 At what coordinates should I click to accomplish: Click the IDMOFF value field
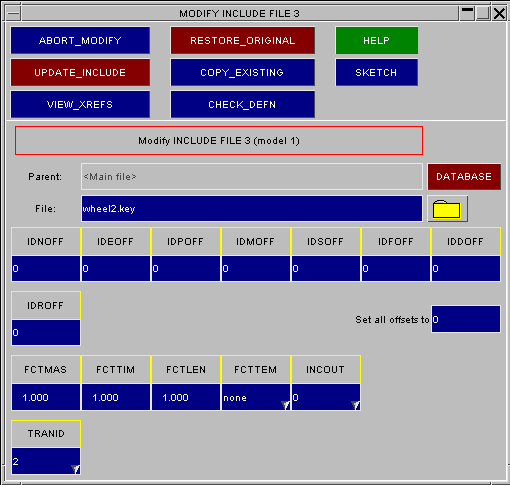[256, 268]
